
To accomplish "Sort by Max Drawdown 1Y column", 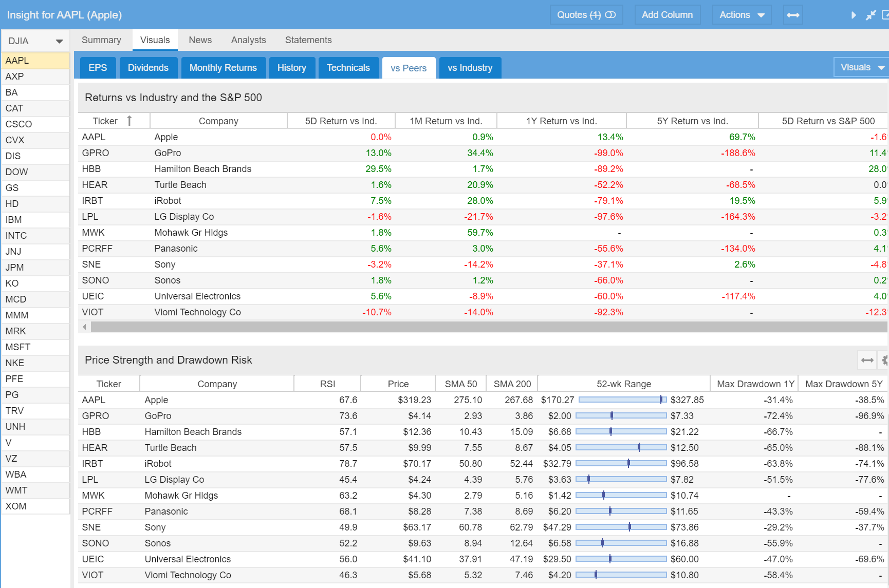I will [x=755, y=384].
